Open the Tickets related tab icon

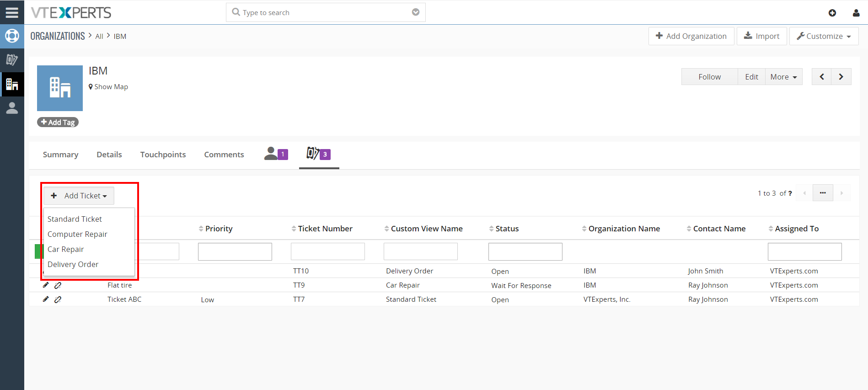click(319, 154)
